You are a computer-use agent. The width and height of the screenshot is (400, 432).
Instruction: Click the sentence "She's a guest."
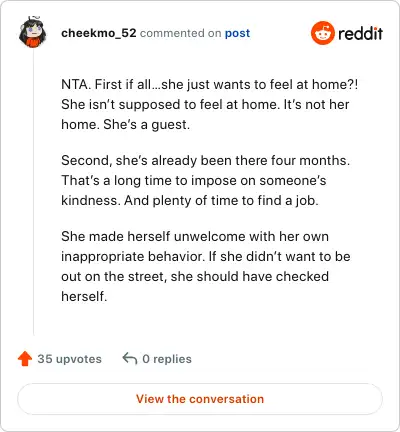(146, 125)
